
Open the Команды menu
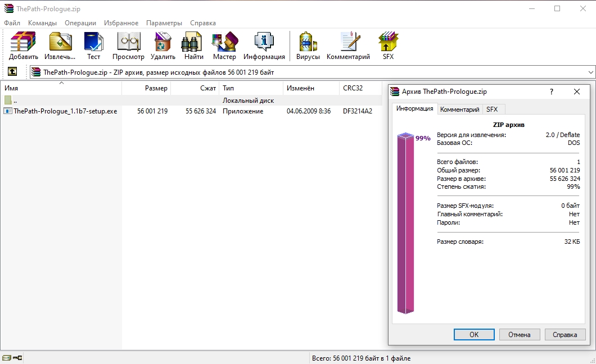[x=42, y=23]
